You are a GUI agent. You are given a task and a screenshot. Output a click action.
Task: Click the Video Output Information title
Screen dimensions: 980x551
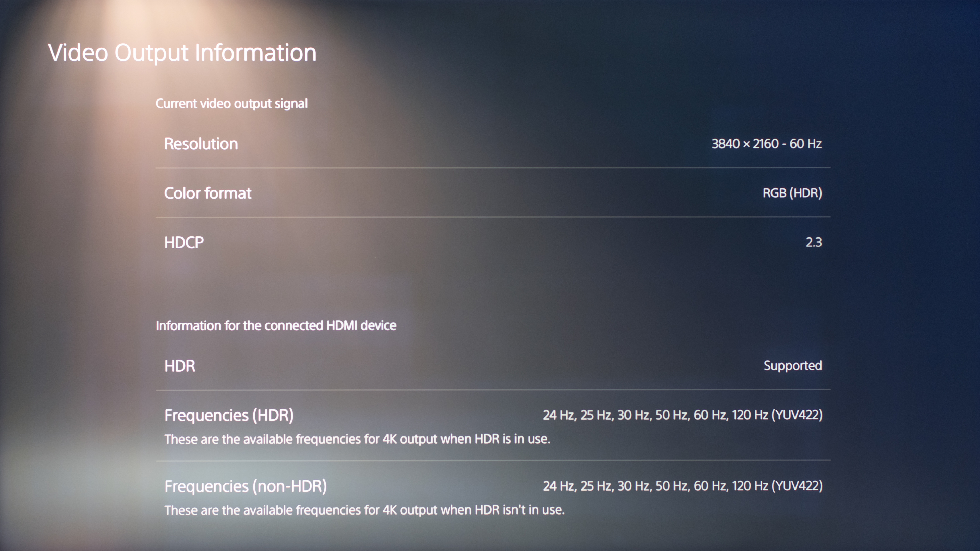click(x=182, y=53)
